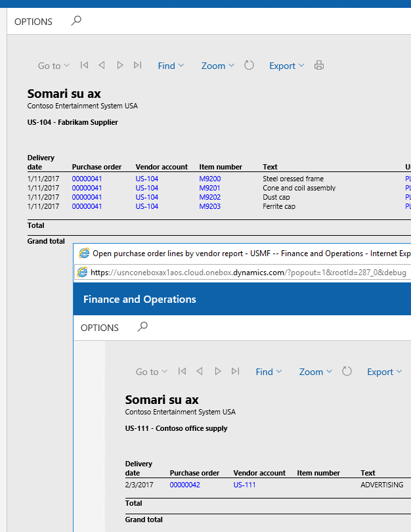This screenshot has width=411, height=532.
Task: Open item number M9201 link
Action: click(x=209, y=188)
